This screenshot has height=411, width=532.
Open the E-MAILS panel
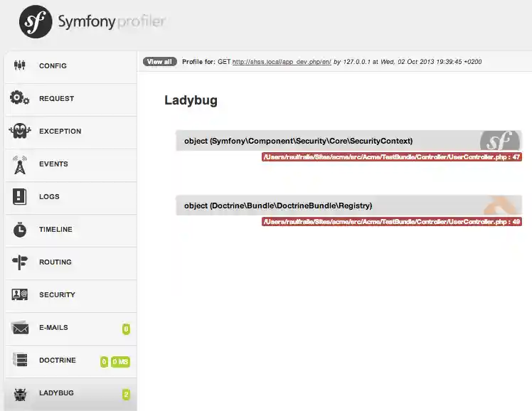(x=71, y=328)
